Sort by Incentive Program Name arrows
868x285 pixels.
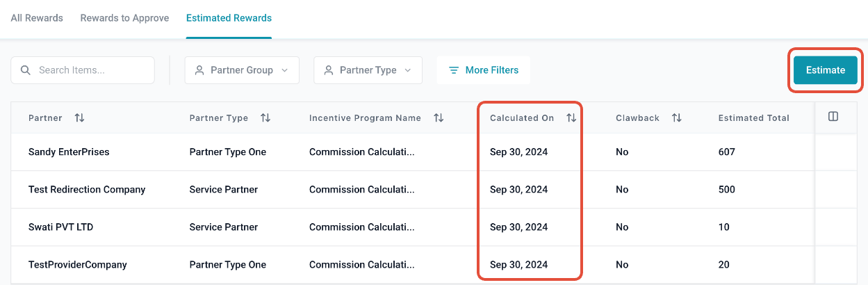click(x=439, y=118)
